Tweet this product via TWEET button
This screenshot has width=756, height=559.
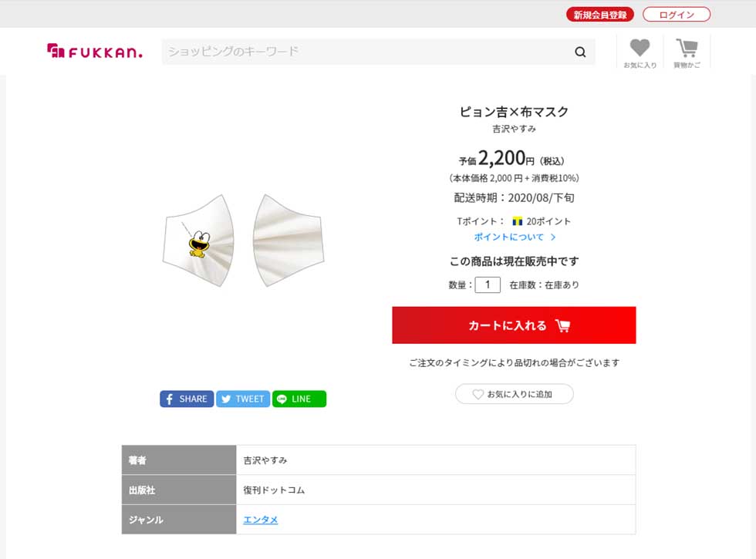click(x=243, y=399)
